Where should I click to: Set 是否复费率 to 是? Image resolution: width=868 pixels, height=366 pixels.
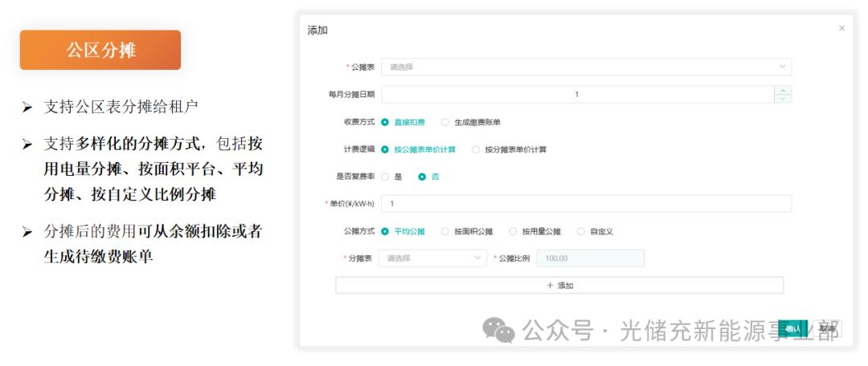tap(391, 177)
